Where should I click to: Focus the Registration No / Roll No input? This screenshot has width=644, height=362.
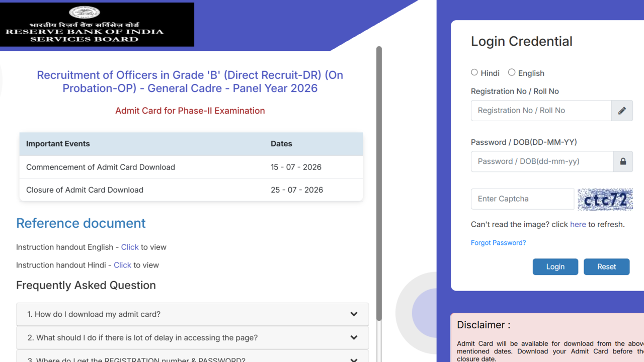[541, 111]
